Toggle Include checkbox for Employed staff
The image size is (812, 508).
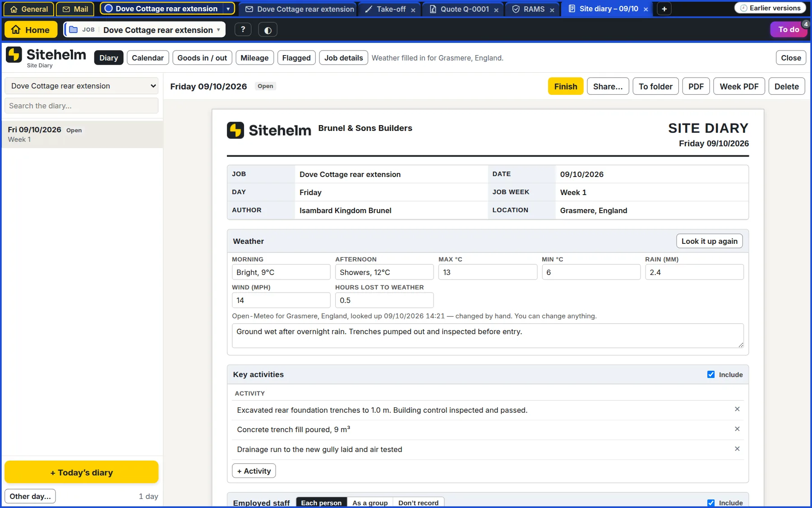711,503
